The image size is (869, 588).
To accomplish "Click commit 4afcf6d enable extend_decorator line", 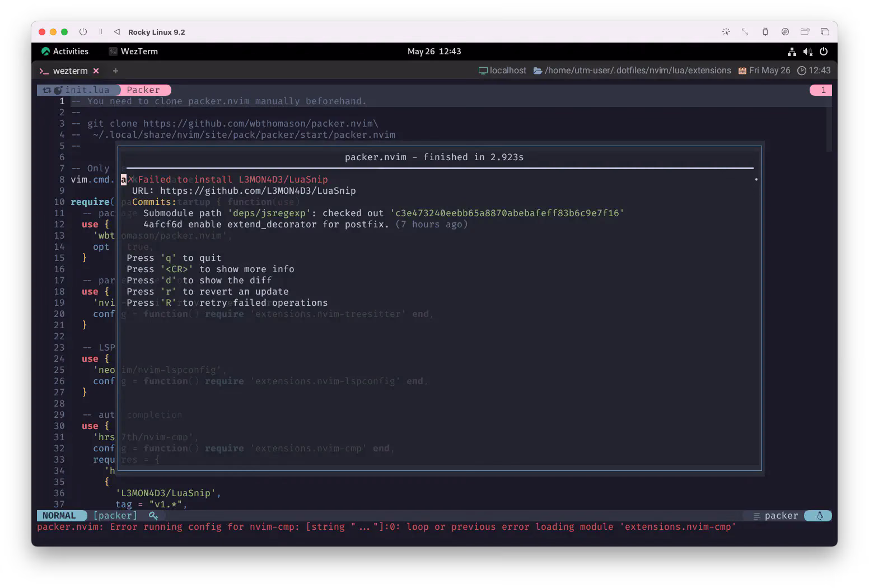I will pos(305,225).
